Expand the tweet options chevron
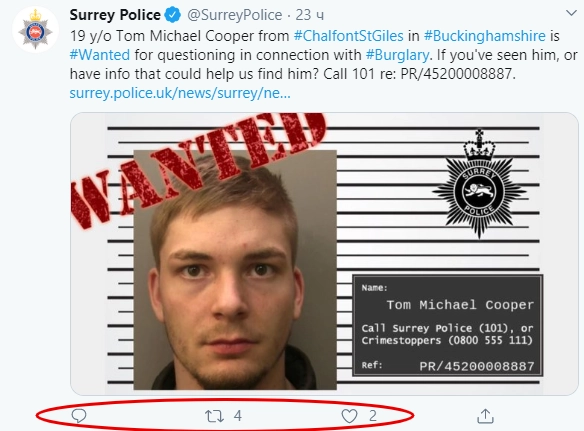Viewport: 584px width, 431px height. [x=571, y=13]
